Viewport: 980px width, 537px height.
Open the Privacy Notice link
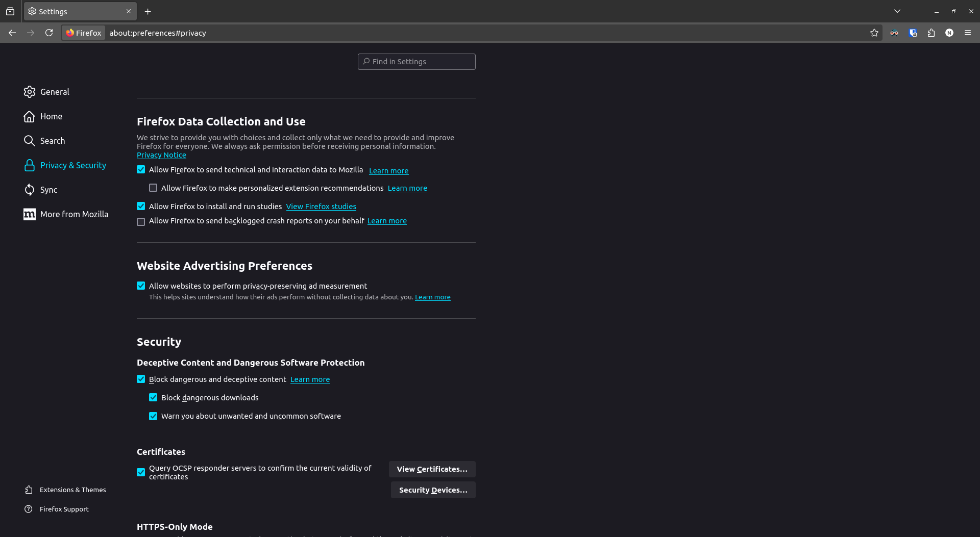coord(161,155)
